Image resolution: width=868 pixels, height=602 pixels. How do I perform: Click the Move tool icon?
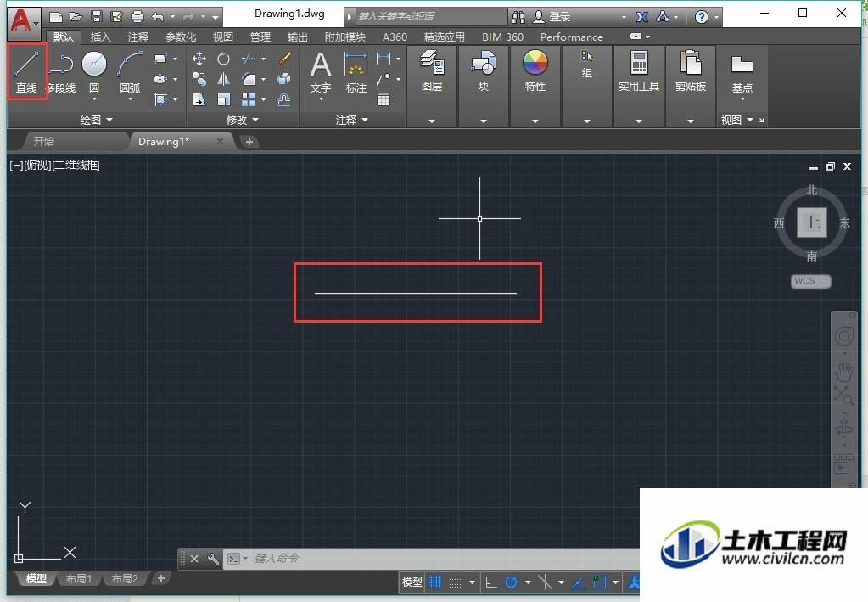coord(199,59)
